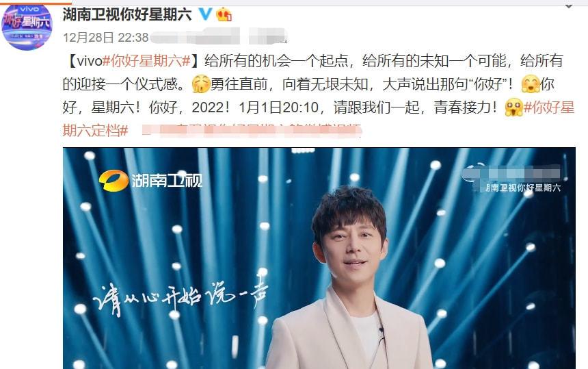588x369 pixels.
Task: Click the shocked emoji after 青春接力!
Action: [513, 107]
